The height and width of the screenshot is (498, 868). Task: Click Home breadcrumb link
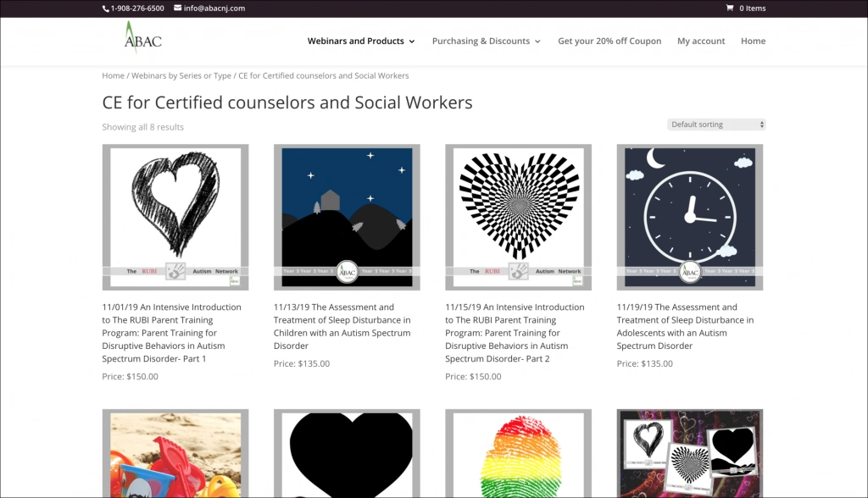113,75
